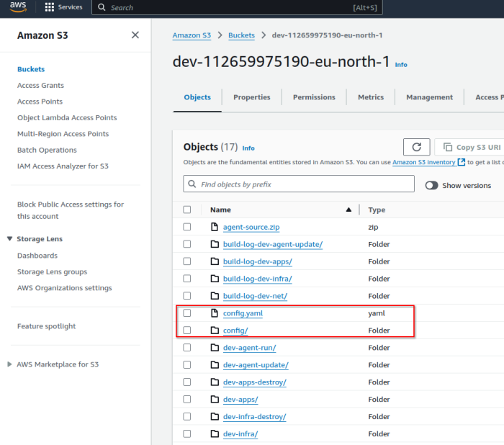Click folder icon next to build-log-dev-apps/
The image size is (504, 445).
coord(215,261)
